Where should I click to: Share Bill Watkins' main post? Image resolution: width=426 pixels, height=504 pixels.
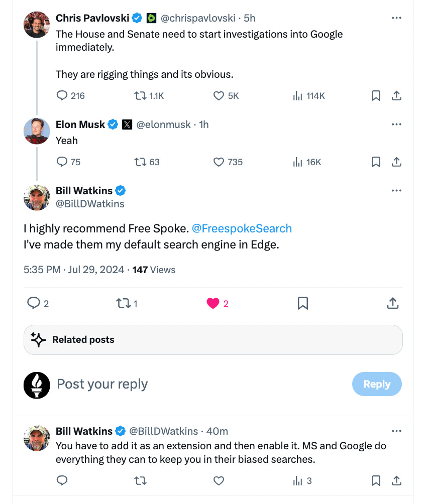point(392,303)
